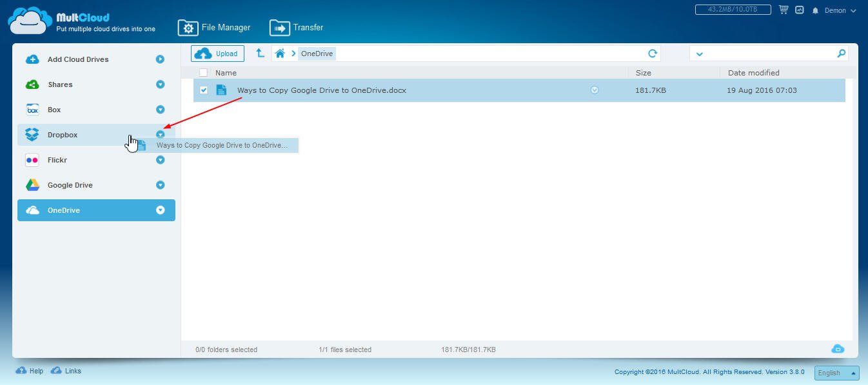Click the Google Drive triangle icon

click(x=32, y=185)
